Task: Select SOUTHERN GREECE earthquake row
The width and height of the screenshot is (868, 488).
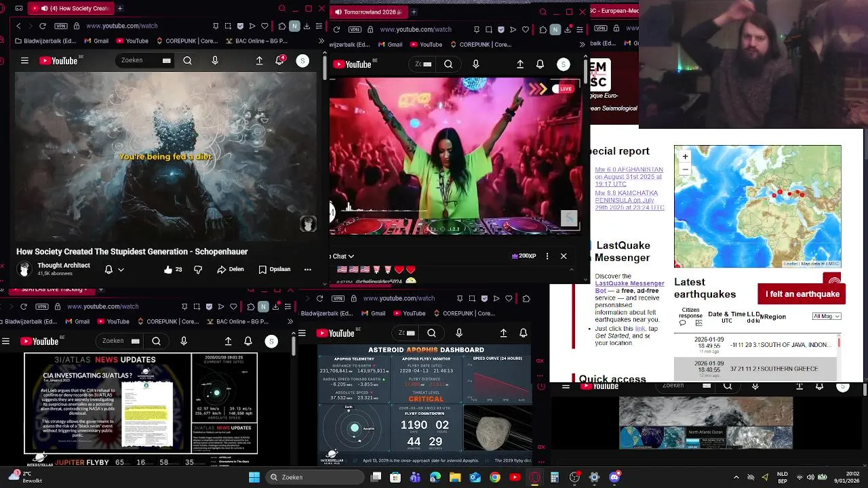Action: pyautogui.click(x=756, y=369)
